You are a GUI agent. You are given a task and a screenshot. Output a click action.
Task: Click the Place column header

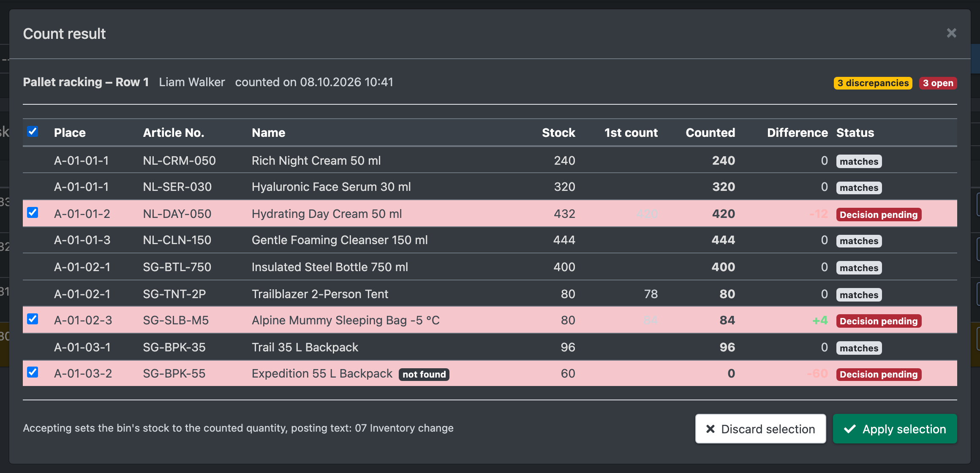(x=70, y=133)
